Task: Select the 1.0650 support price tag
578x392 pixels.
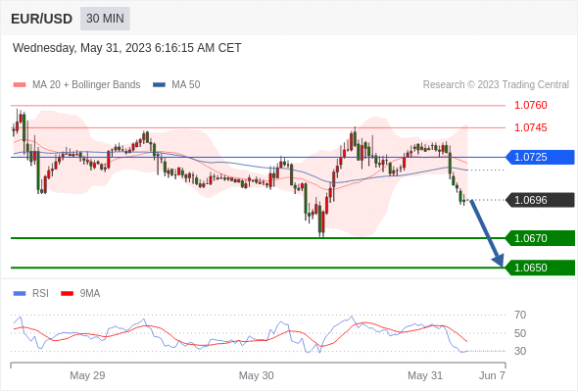Action: click(540, 268)
